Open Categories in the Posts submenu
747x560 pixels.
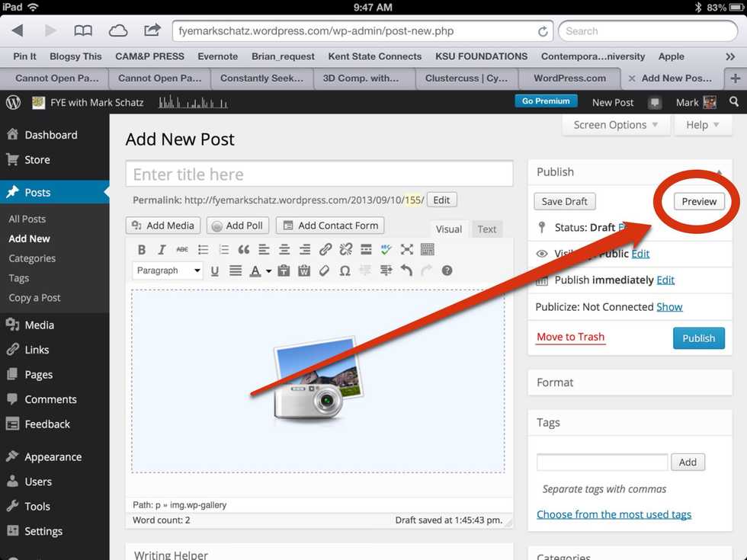[32, 258]
